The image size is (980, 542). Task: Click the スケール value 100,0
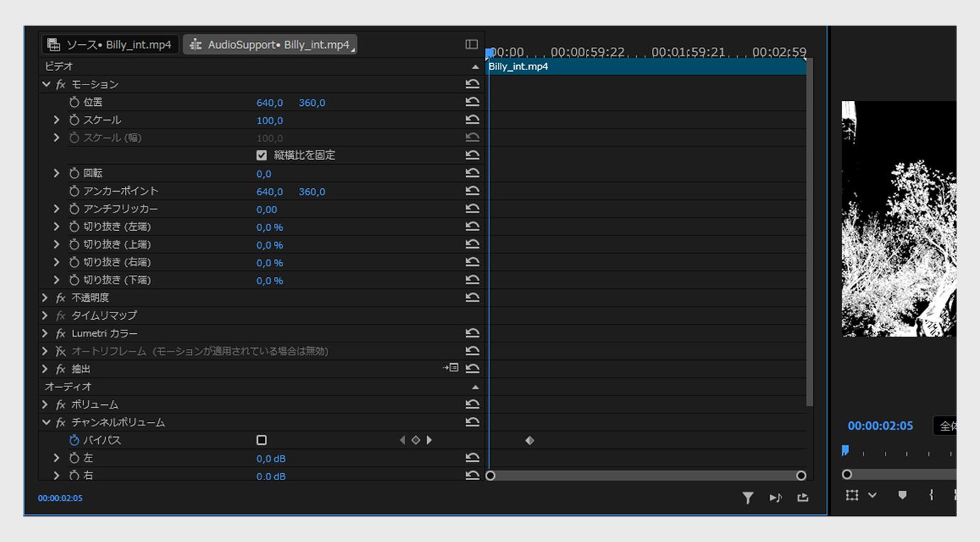pyautogui.click(x=270, y=121)
